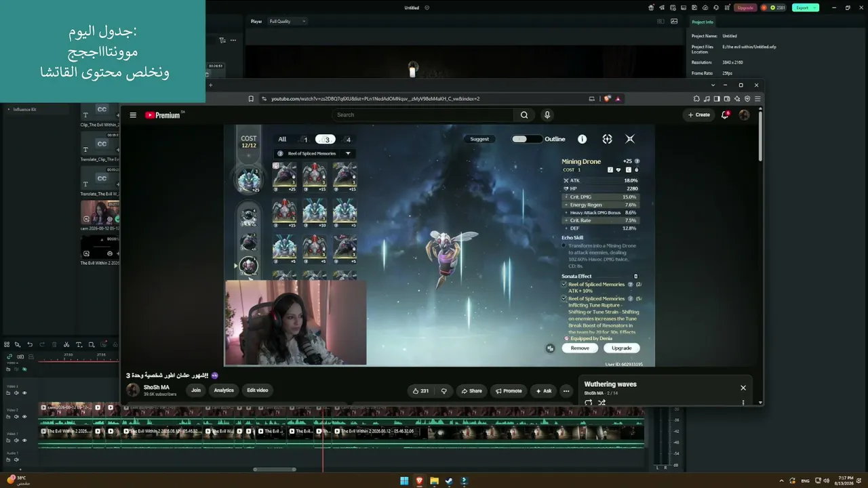Click the Edit video button
The image size is (868, 488).
[x=257, y=390]
